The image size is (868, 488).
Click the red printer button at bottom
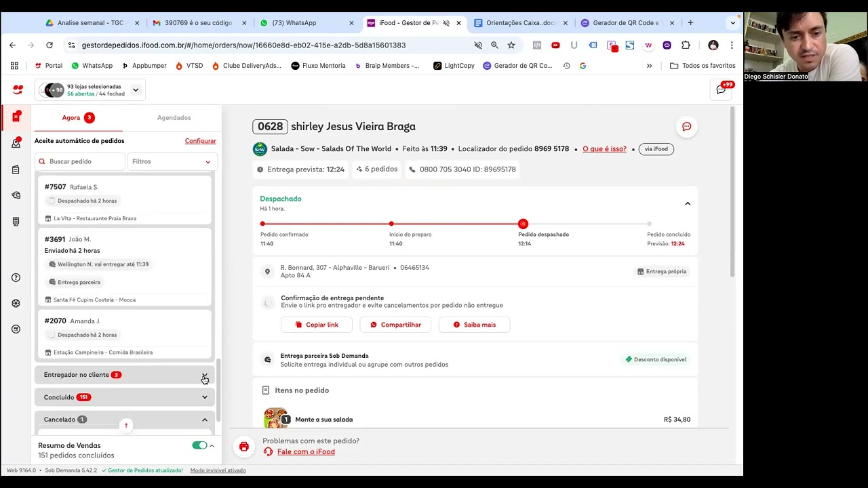[244, 446]
